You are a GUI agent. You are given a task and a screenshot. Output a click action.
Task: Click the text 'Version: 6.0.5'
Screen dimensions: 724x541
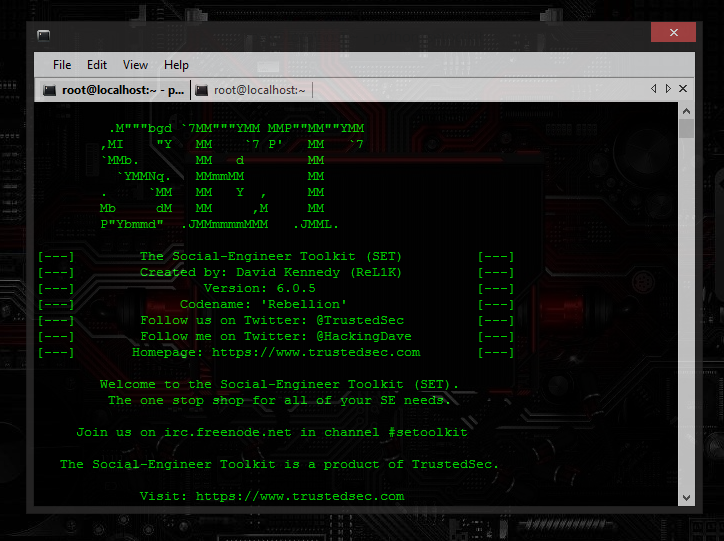(259, 289)
